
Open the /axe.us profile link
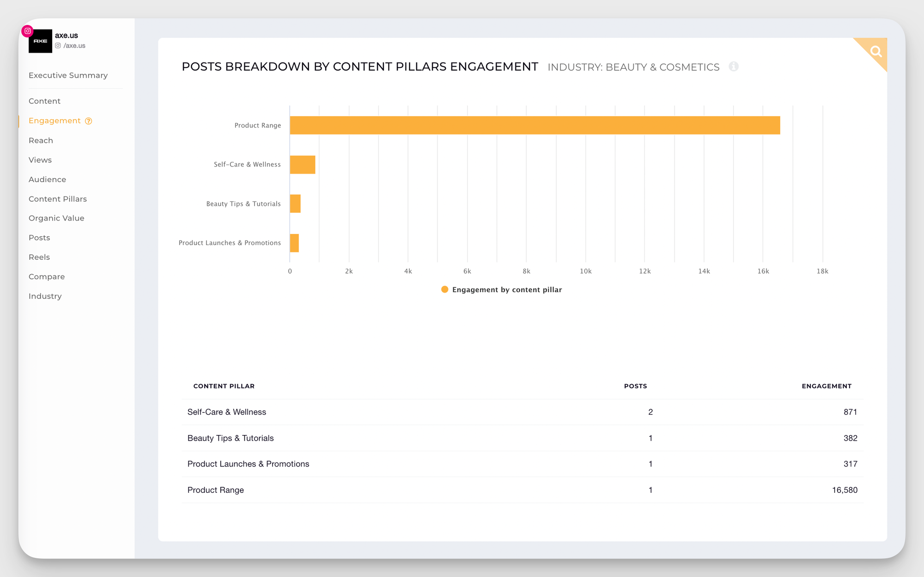click(75, 45)
